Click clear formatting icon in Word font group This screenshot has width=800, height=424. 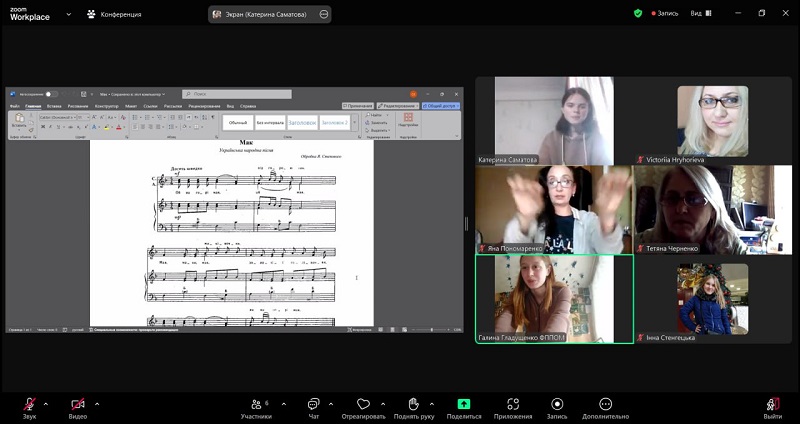(x=123, y=117)
